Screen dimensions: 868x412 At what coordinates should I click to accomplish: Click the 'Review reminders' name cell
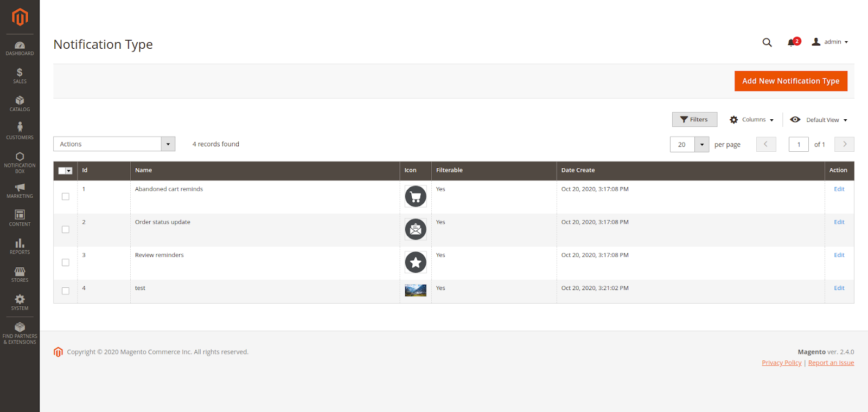point(159,255)
